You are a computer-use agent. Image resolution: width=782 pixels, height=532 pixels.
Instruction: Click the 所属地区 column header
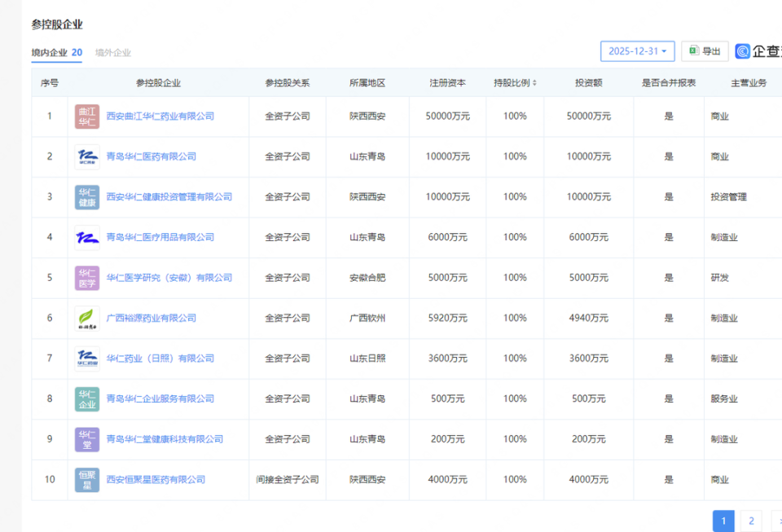coord(367,83)
